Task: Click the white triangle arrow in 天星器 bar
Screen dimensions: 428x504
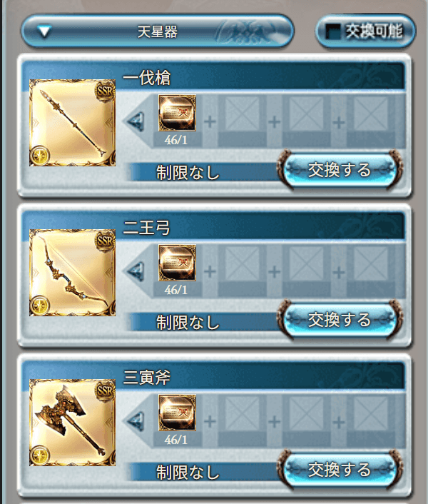Action: [x=44, y=31]
